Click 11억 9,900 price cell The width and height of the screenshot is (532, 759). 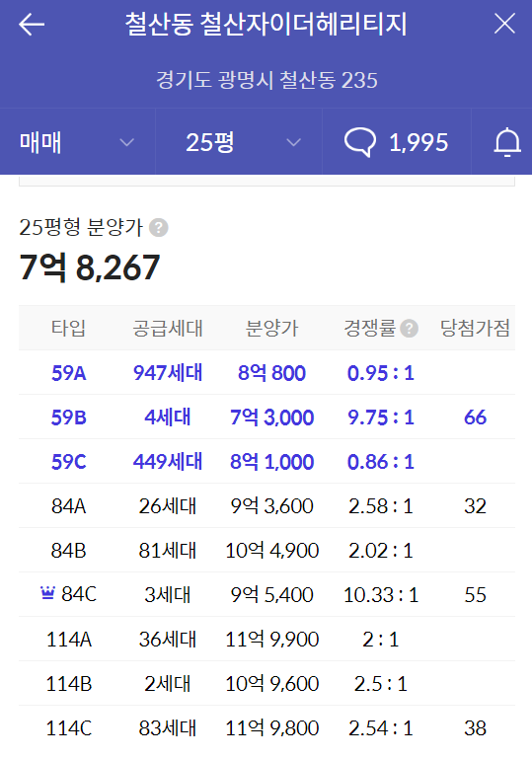[x=271, y=639]
